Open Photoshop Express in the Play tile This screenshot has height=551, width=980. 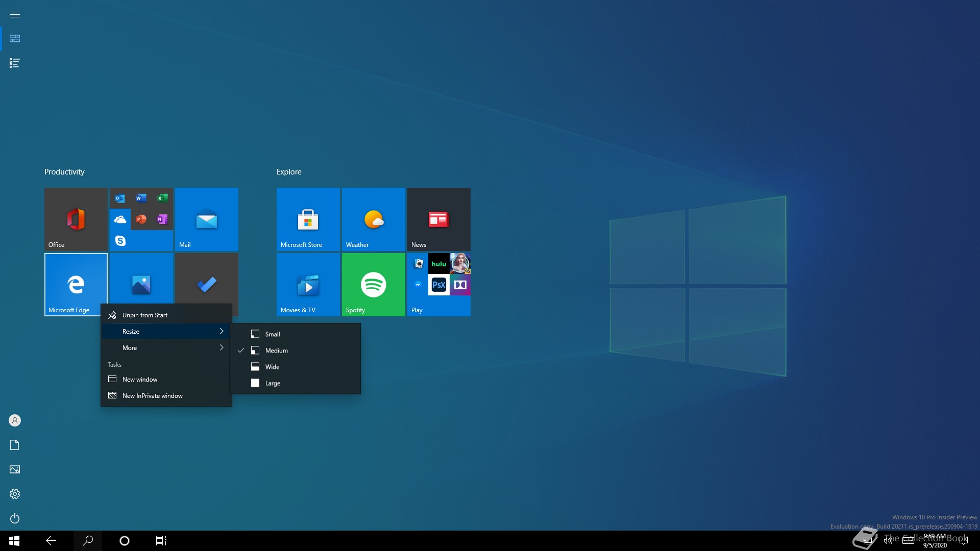[x=439, y=285]
